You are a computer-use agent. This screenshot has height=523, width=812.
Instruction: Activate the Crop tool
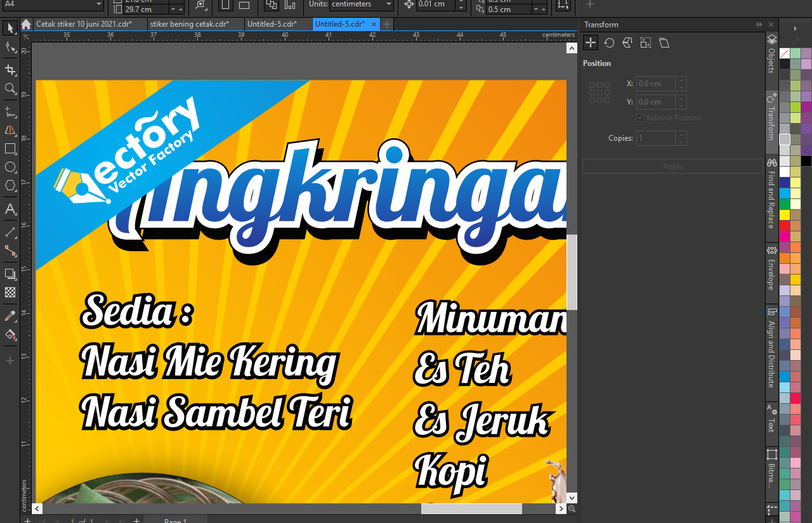click(10, 69)
